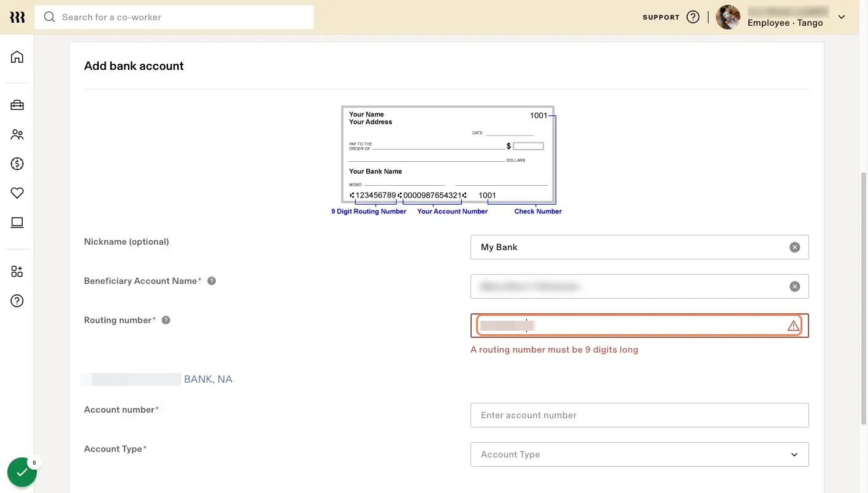Click the Add bank account heading
Screen dimensions: 868x493
(x=134, y=66)
